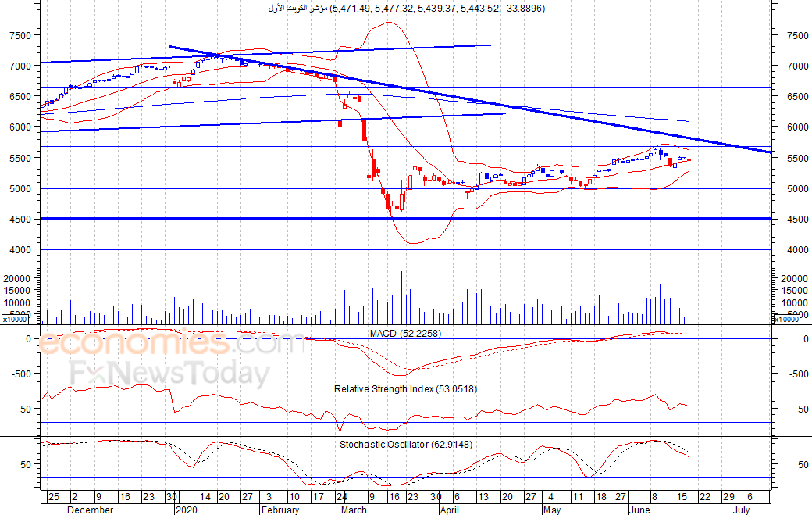Click 10000 on the right volume axis
The image size is (812, 515).
795,303
